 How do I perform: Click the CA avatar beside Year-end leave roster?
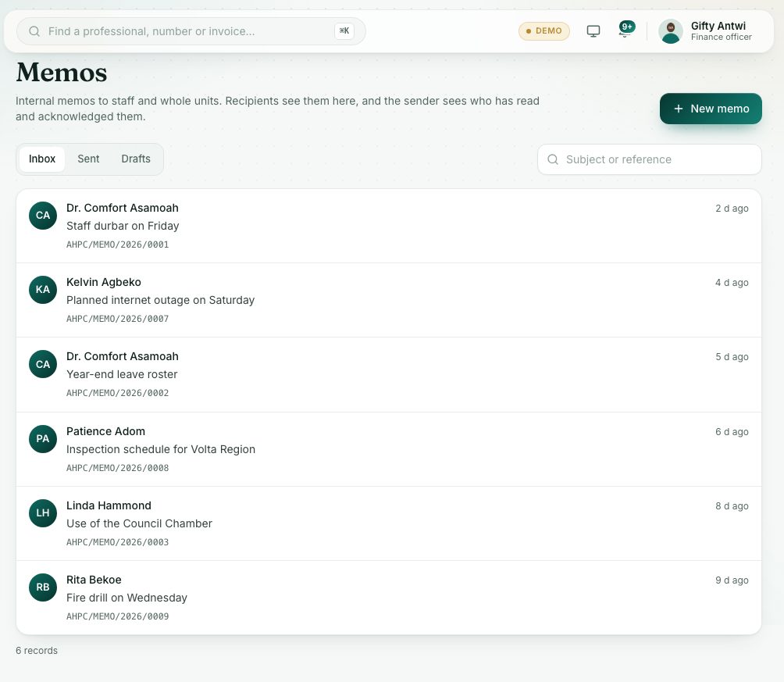click(43, 364)
